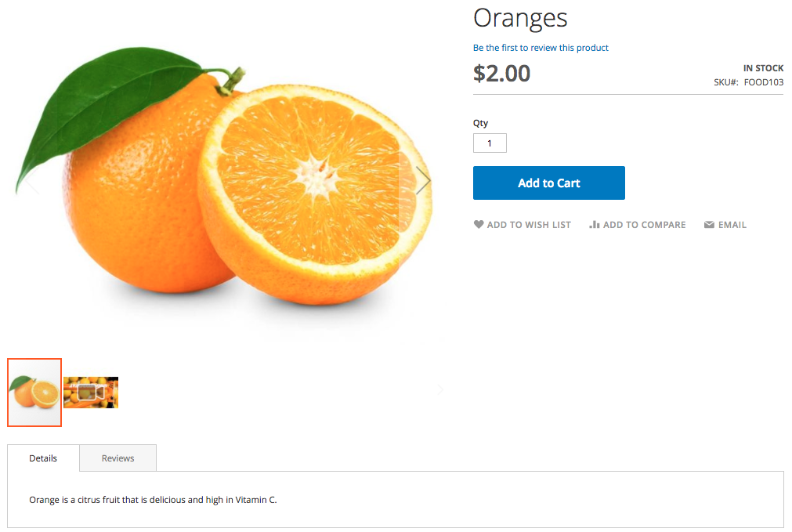Viewport: 792px width, 532px height.
Task: Open the video thumbnail with camera icon
Action: coord(91,392)
